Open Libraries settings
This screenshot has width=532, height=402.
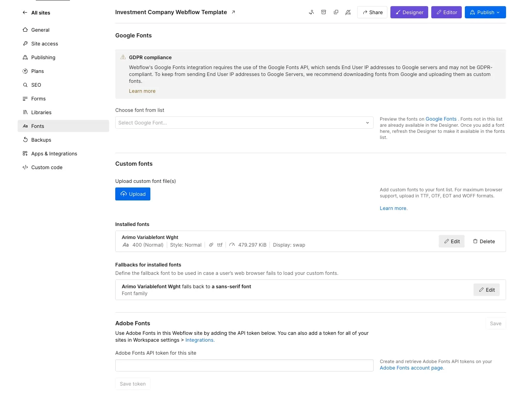pos(63,112)
